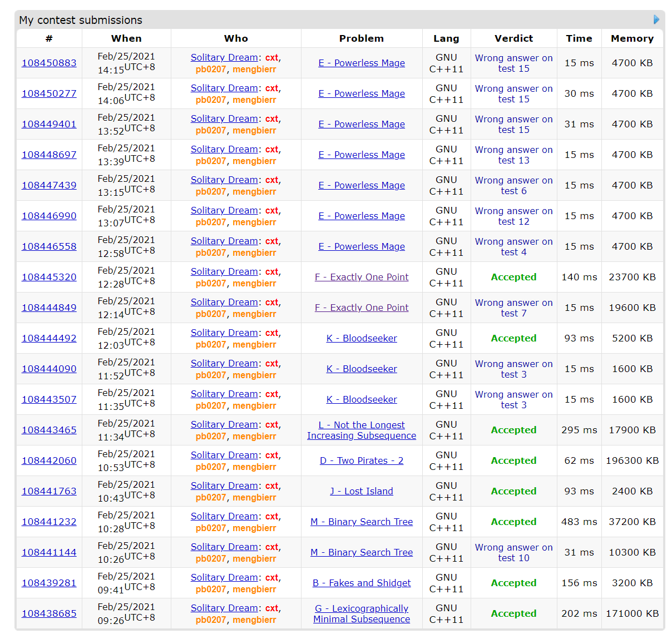Open submission 108450883
The image size is (672, 639).
click(x=49, y=63)
